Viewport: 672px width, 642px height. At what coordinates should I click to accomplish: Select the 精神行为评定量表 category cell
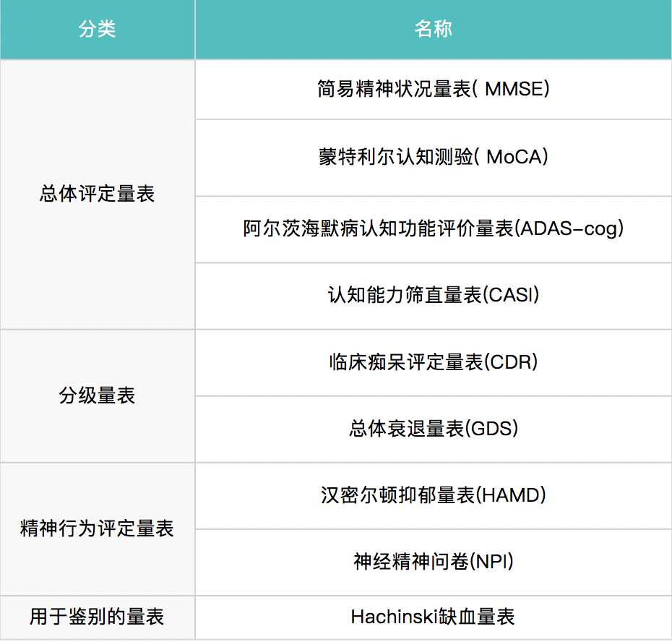97,528
